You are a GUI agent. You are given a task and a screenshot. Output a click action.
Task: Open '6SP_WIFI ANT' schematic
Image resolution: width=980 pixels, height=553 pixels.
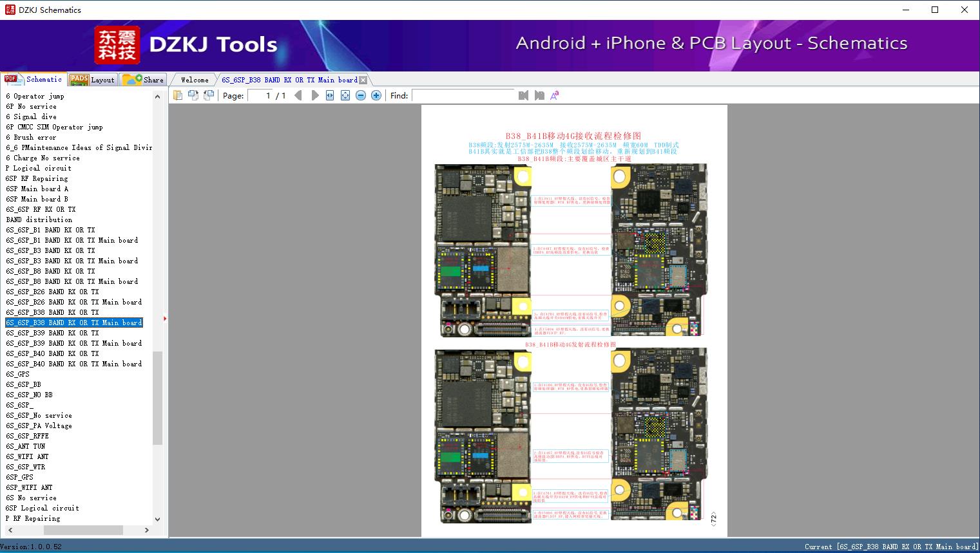click(30, 487)
